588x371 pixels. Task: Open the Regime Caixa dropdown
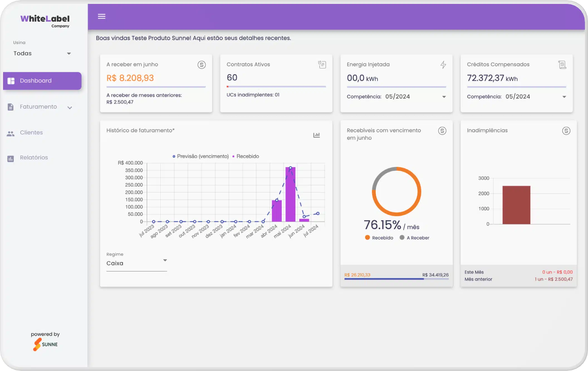(x=137, y=263)
